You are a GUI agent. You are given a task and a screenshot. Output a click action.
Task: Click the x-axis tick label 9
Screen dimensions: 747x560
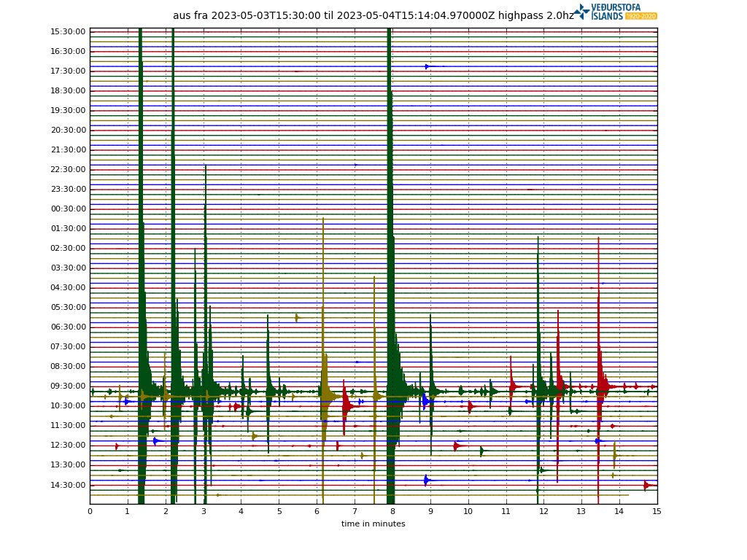(x=430, y=511)
